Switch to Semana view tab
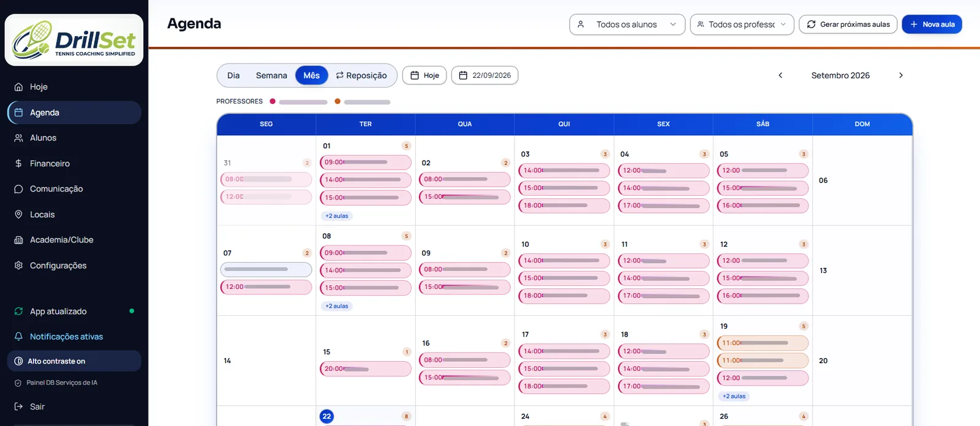The width and height of the screenshot is (980, 426). 271,75
